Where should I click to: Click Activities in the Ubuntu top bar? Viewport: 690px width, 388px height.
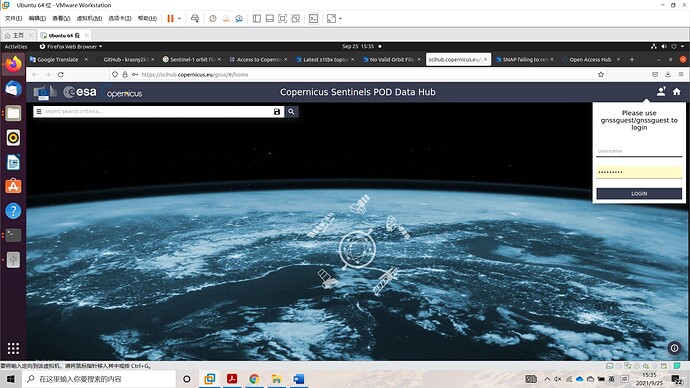[x=16, y=47]
